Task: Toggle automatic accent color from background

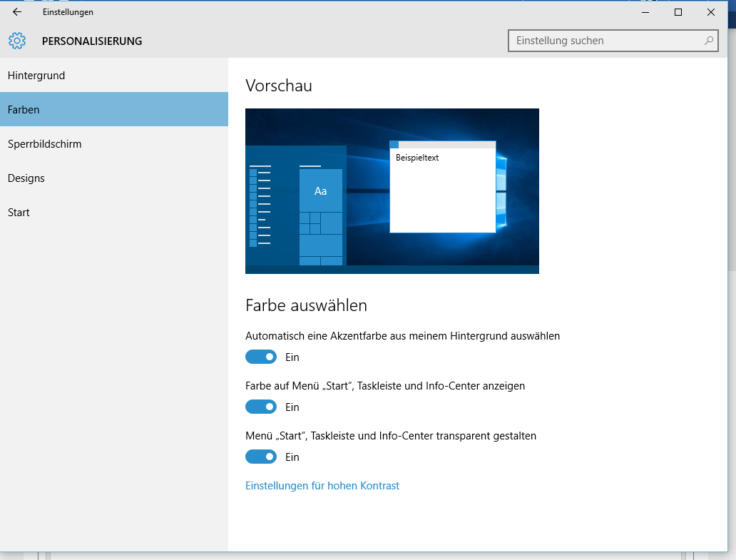Action: pyautogui.click(x=261, y=357)
